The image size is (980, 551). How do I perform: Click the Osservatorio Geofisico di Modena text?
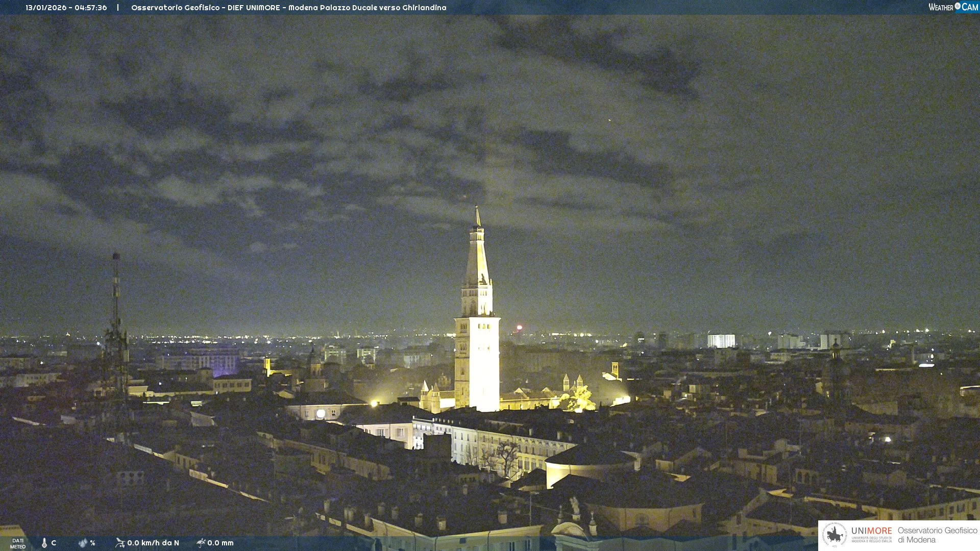click(x=937, y=535)
